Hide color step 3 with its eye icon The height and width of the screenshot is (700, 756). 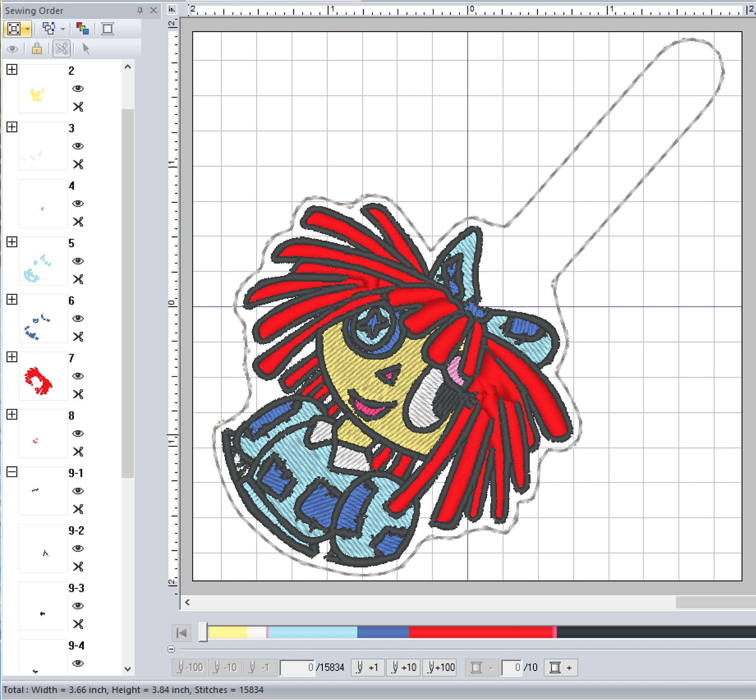pyautogui.click(x=78, y=146)
